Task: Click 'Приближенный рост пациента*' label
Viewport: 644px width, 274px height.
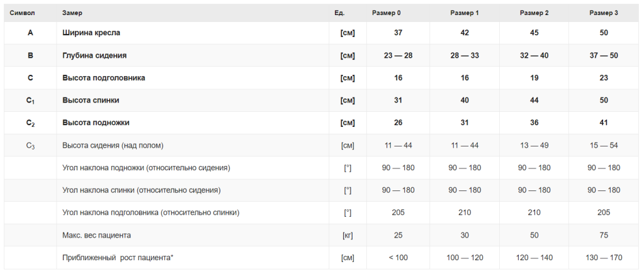Action: (x=118, y=258)
